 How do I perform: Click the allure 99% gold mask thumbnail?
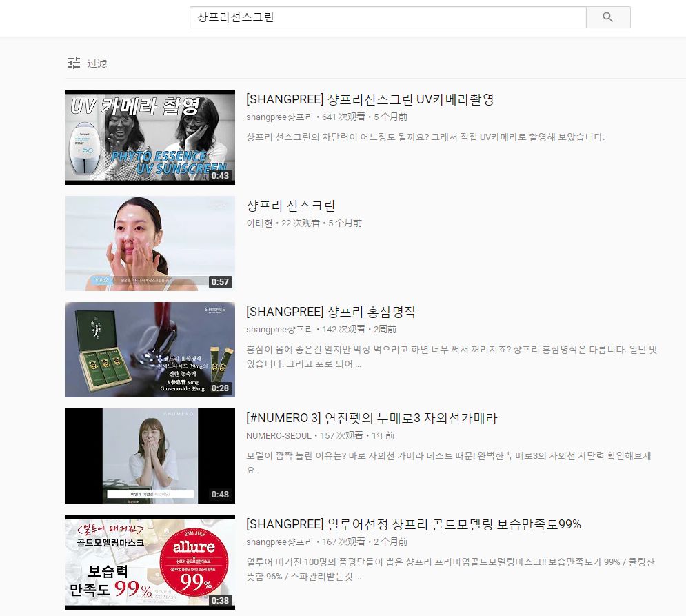click(x=150, y=562)
